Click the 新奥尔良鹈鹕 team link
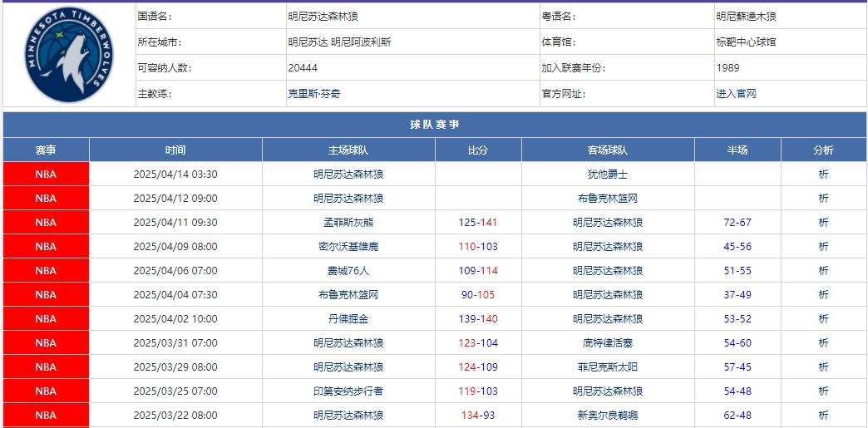This screenshot has width=868, height=428. coord(608,416)
